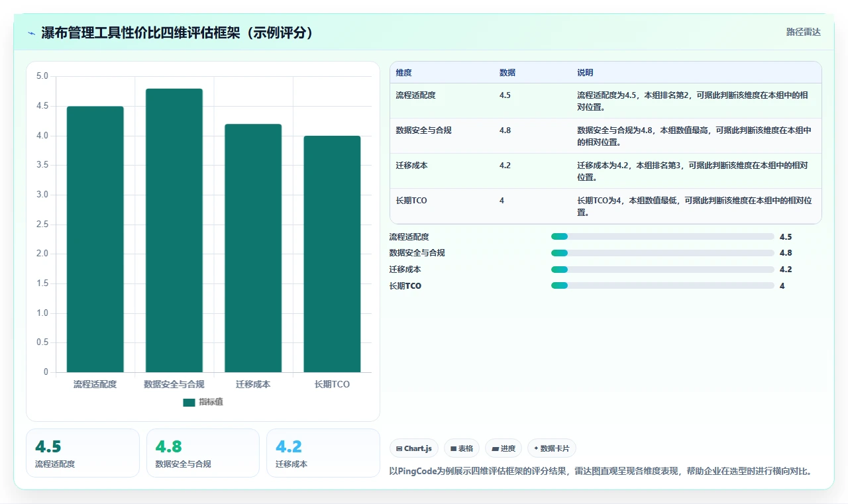Click the 说明 column header
Screen dimensions: 848x504
585,73
